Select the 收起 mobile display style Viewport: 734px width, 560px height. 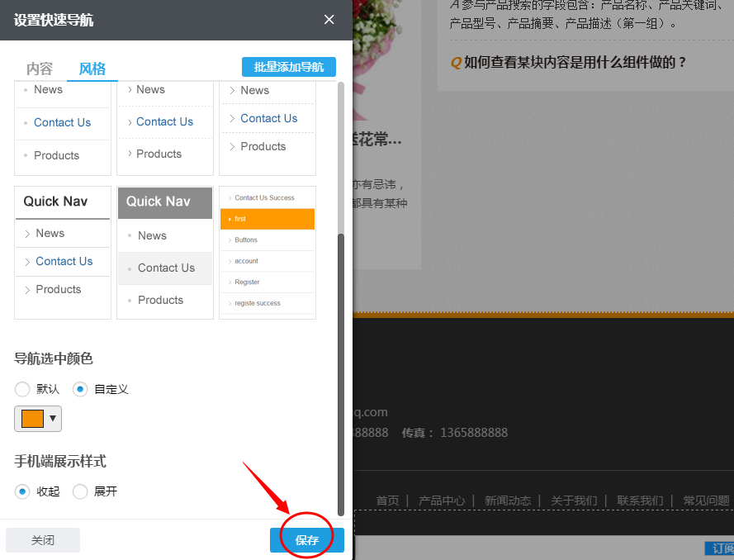[22, 491]
